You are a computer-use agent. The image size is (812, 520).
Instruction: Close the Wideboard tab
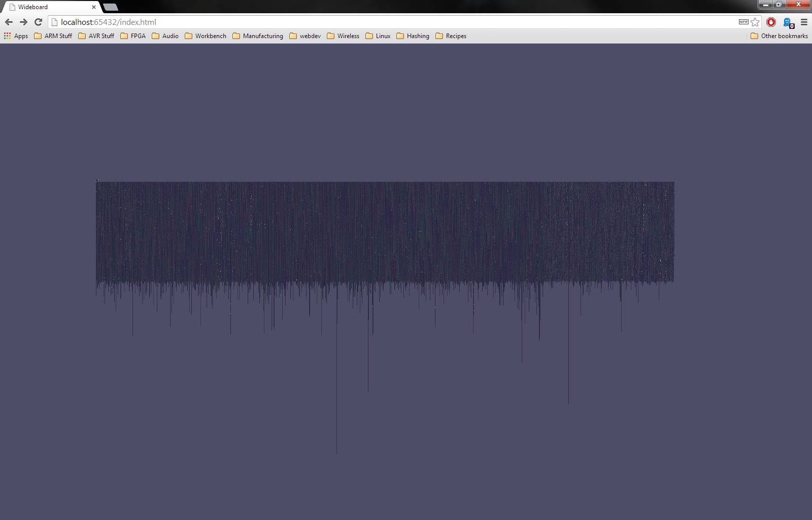[93, 7]
